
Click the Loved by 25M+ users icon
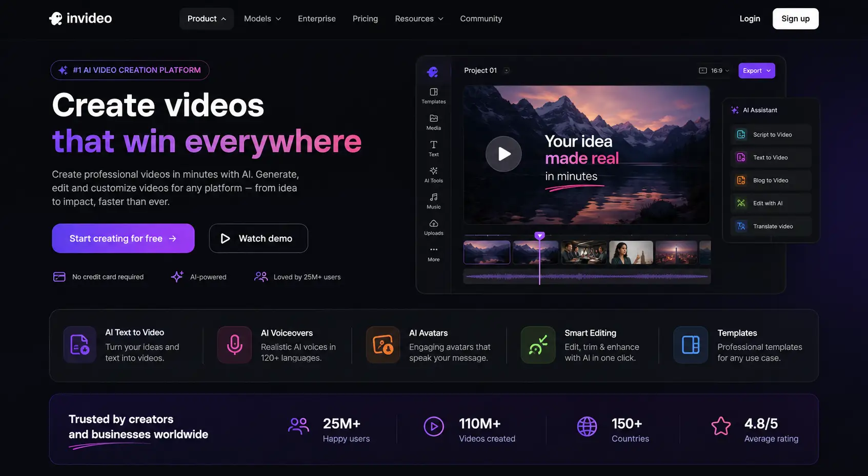pos(261,277)
